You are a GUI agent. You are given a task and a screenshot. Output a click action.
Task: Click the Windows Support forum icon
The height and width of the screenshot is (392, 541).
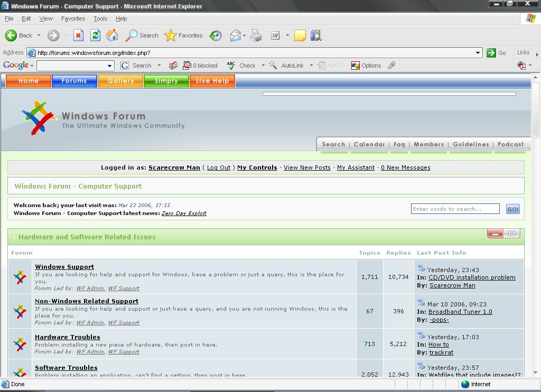point(20,277)
